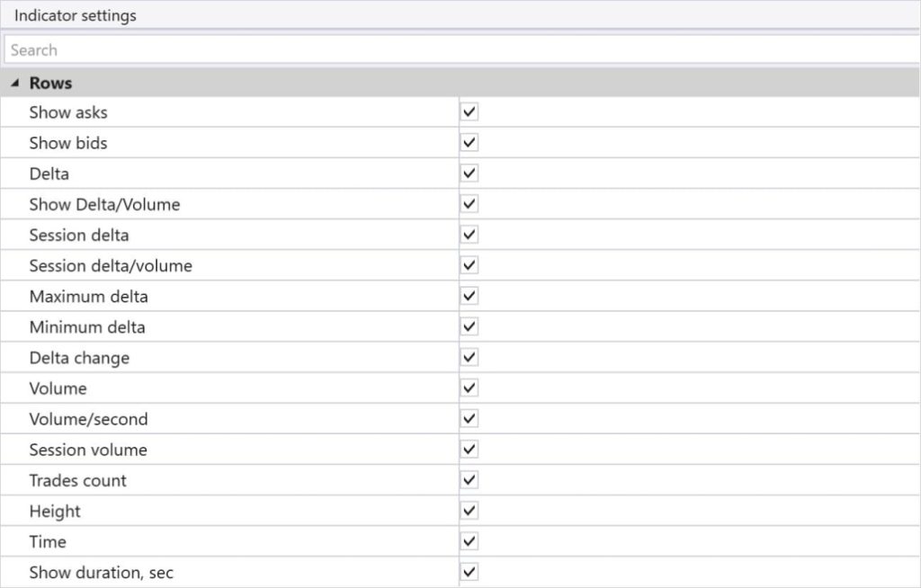
Task: Toggle the Show bids checkbox
Action: click(x=469, y=143)
